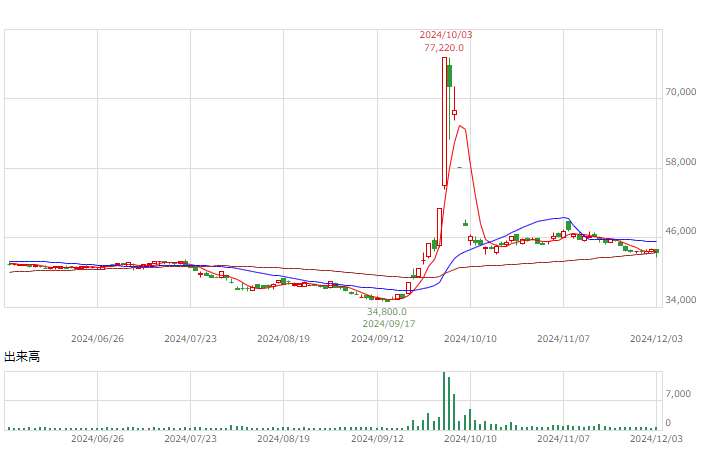The image size is (712, 450).
Task: Click the tallest red candlestick at the peak
Action: (444, 122)
